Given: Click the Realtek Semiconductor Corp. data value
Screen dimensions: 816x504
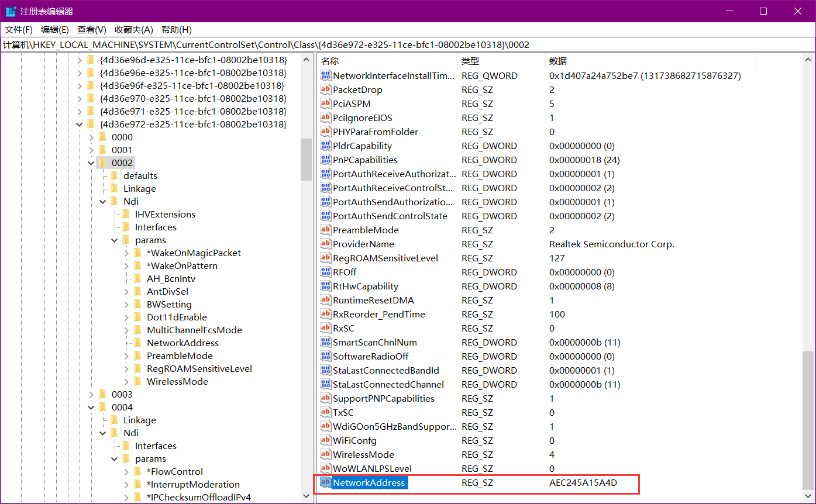Looking at the screenshot, I should (x=612, y=244).
